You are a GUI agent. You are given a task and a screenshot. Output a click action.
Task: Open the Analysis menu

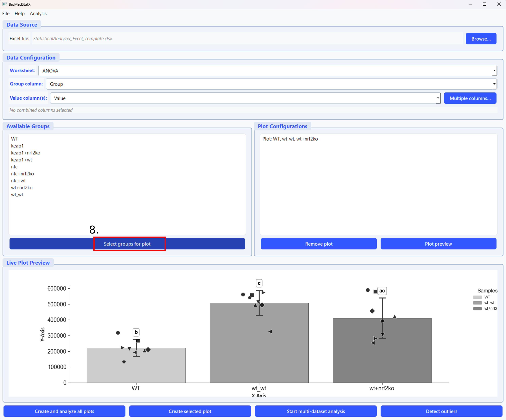click(x=38, y=13)
